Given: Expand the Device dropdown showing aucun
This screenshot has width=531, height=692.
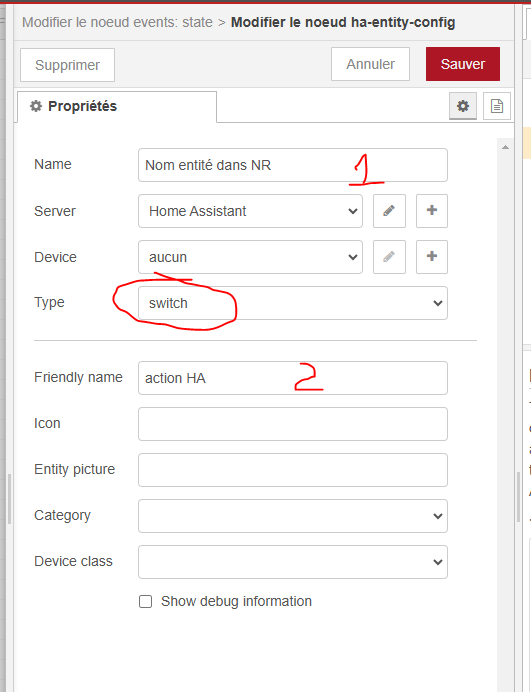Looking at the screenshot, I should click(x=250, y=257).
